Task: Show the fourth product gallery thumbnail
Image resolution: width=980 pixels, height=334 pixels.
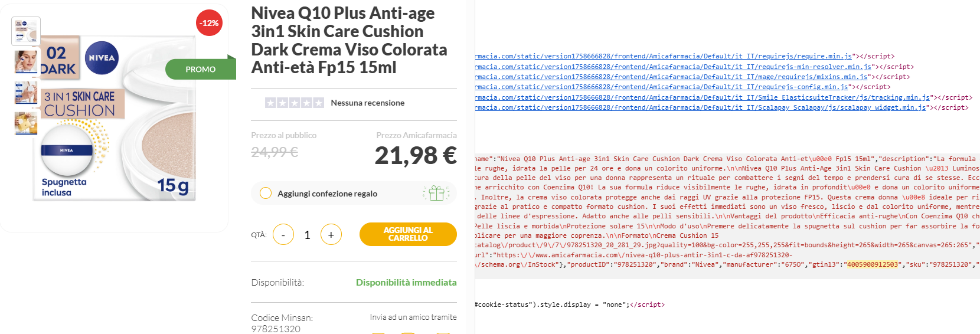Action: [x=26, y=123]
